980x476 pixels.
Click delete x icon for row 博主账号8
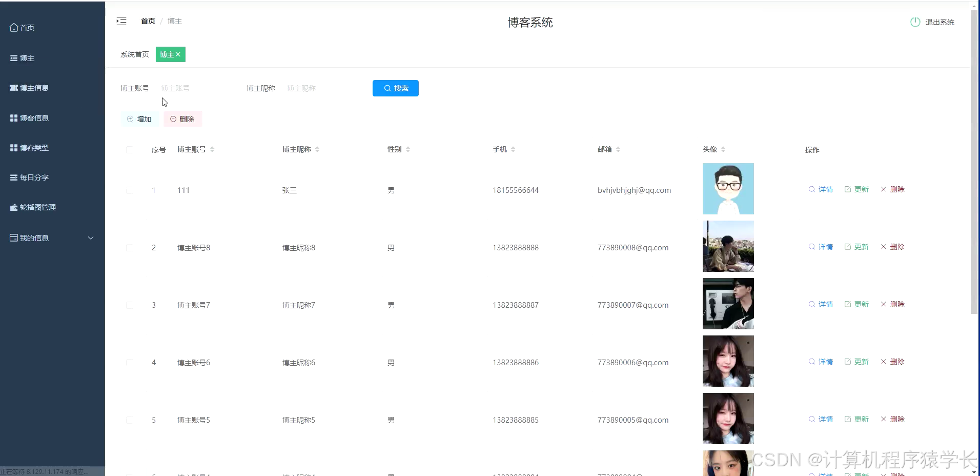pyautogui.click(x=884, y=247)
